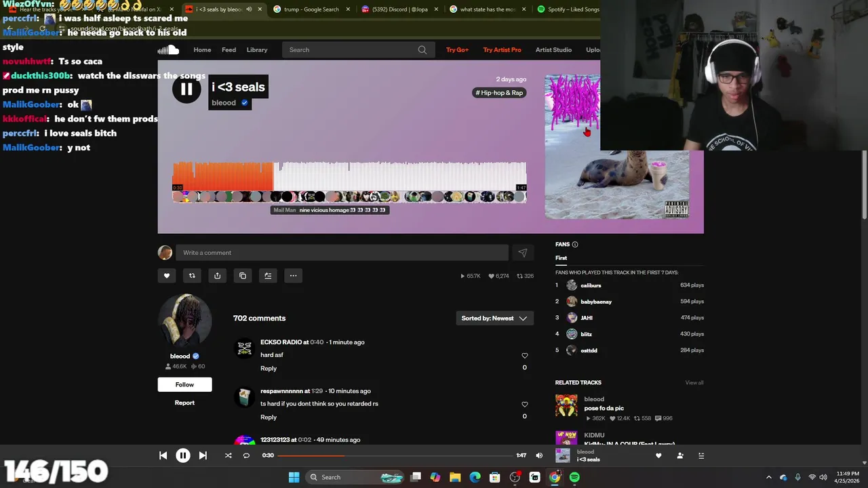
Task: Open the More options ellipsis menu
Action: click(293, 276)
